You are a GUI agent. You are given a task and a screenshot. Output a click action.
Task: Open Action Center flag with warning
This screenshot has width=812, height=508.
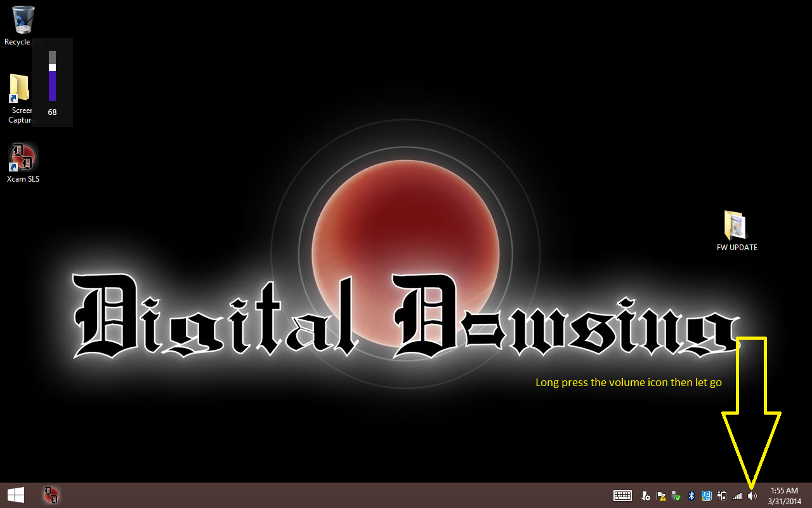pos(661,496)
